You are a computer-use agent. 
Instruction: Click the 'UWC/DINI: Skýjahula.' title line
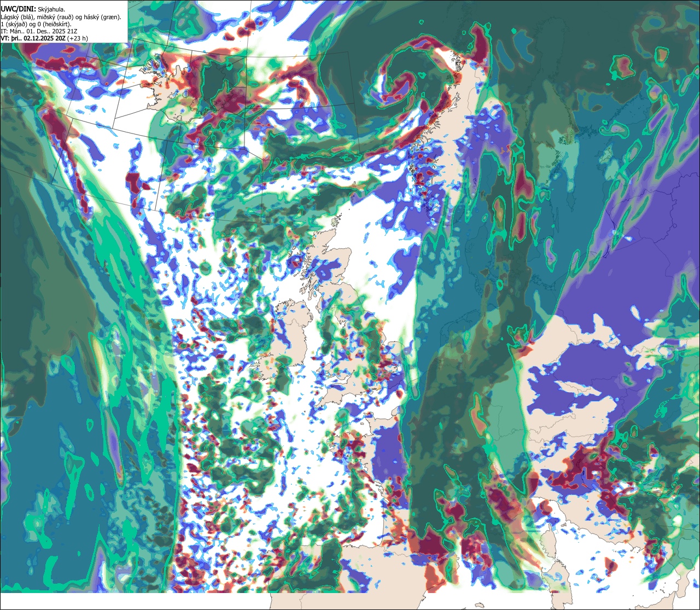tap(33, 9)
